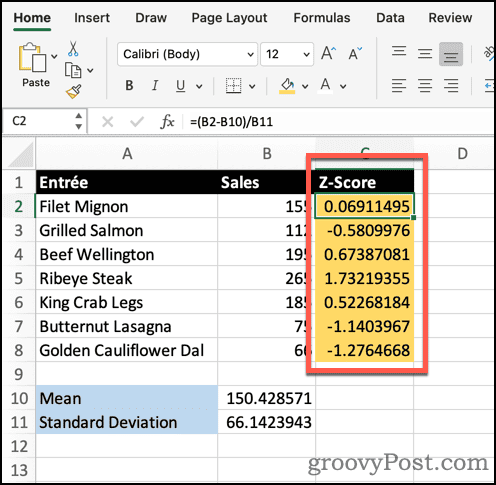Viewport: 496px width, 485px height.
Task: Open the font size 12 dropdown
Action: [287, 54]
